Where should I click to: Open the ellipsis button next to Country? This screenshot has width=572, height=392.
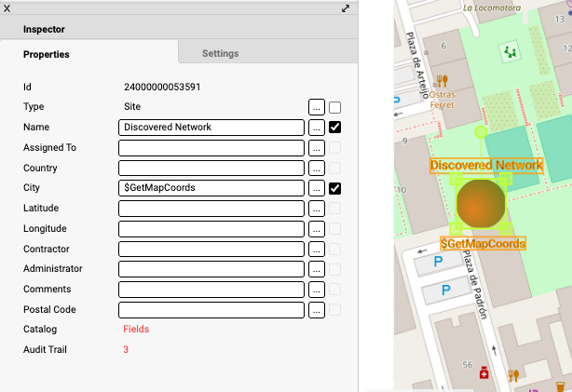(x=317, y=169)
